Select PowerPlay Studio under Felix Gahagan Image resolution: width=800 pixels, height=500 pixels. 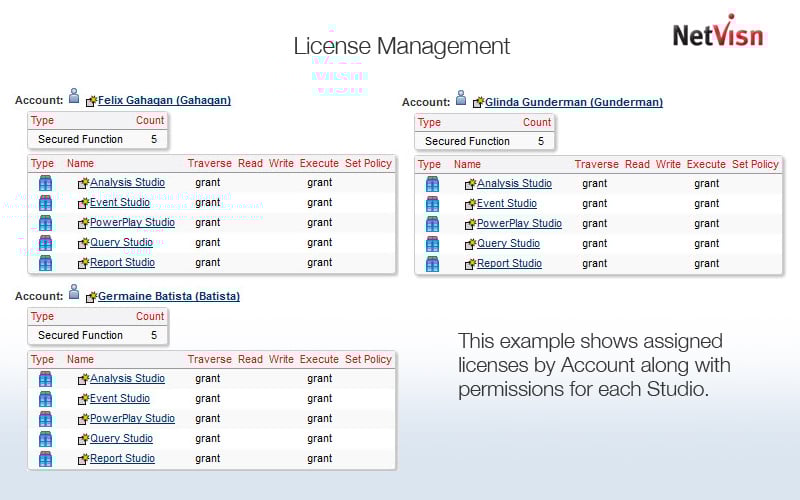click(x=132, y=223)
